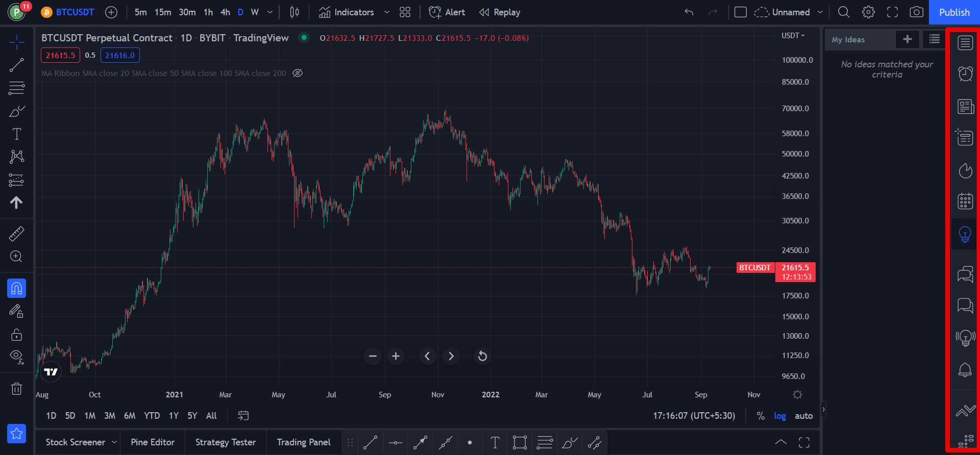Zoom in chart with plus button

click(396, 356)
